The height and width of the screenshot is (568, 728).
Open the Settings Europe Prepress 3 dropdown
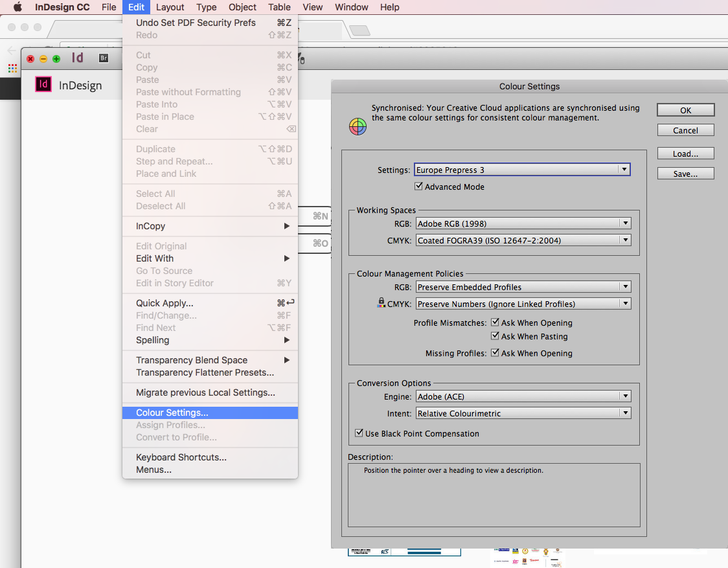(x=522, y=170)
